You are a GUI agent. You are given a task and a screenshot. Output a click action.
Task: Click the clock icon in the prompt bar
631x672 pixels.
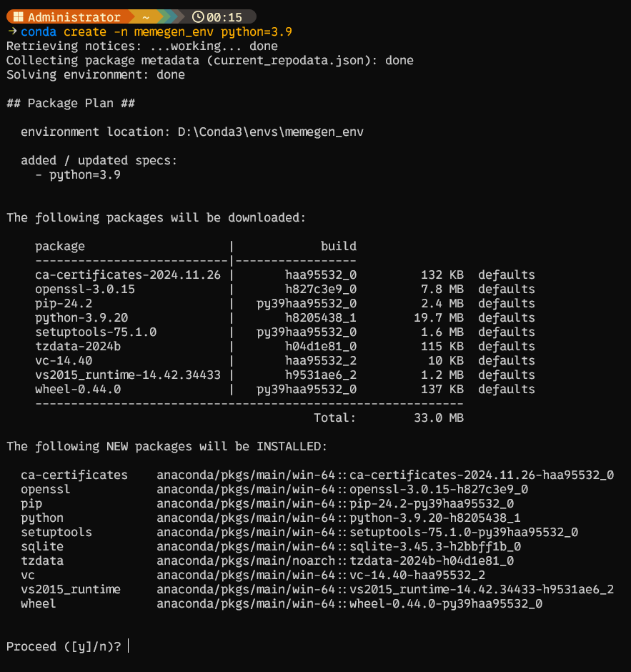point(198,17)
